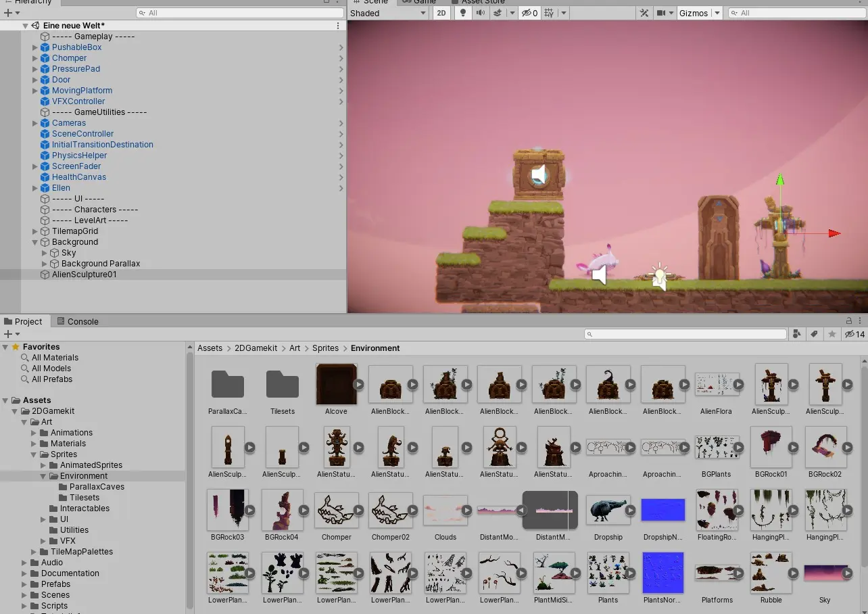Viewport: 868px width, 614px height.
Task: Click the lock icon in the Project panel
Action: 849,321
